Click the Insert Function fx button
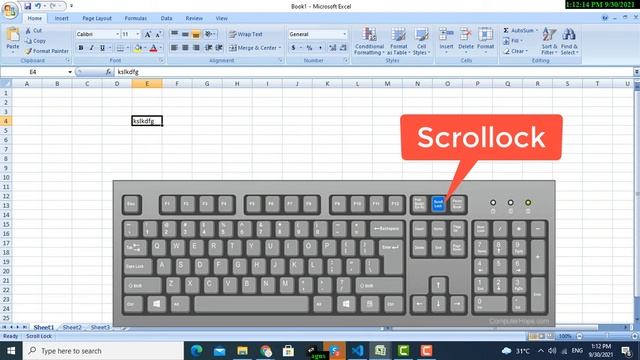 (108, 72)
